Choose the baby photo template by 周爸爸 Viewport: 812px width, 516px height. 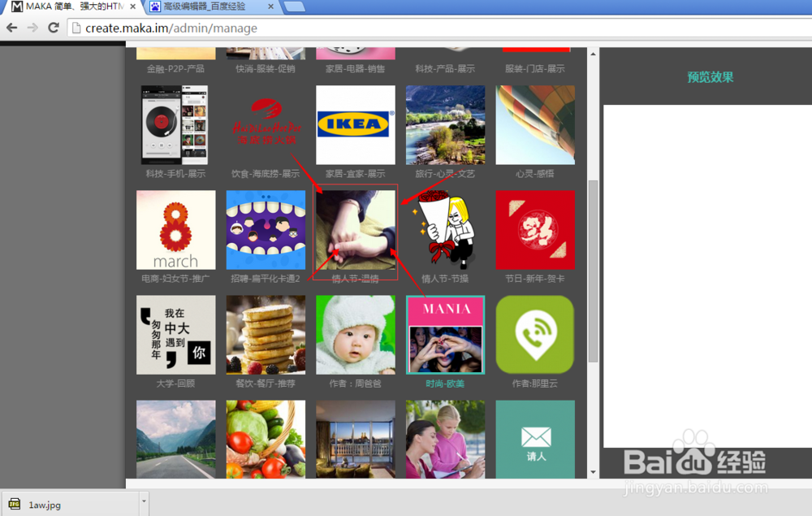click(356, 335)
